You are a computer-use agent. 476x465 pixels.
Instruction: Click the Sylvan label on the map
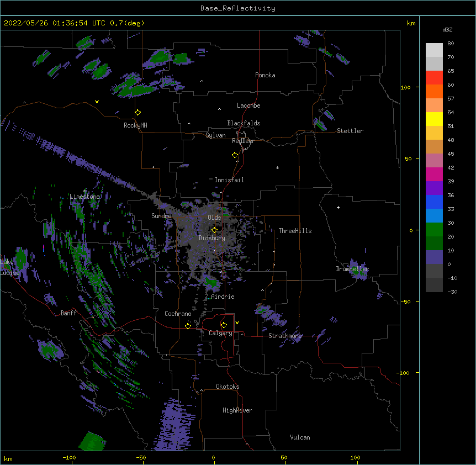(215, 135)
